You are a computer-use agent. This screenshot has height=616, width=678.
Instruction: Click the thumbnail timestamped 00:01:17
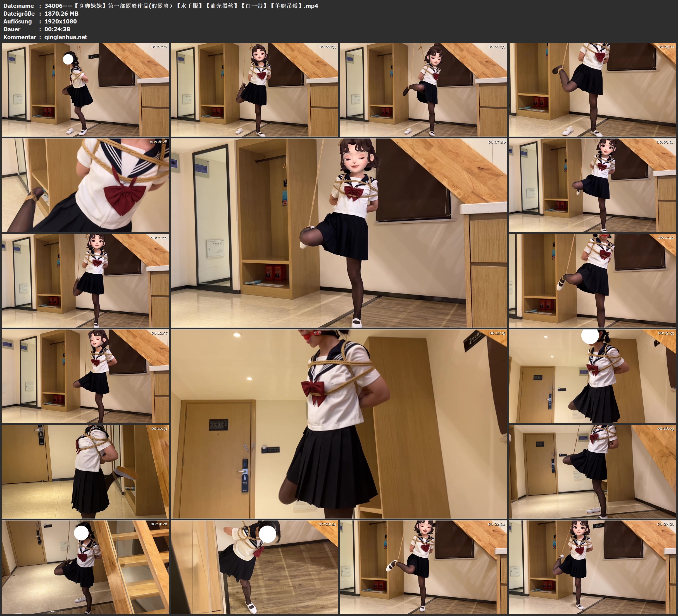[85, 90]
